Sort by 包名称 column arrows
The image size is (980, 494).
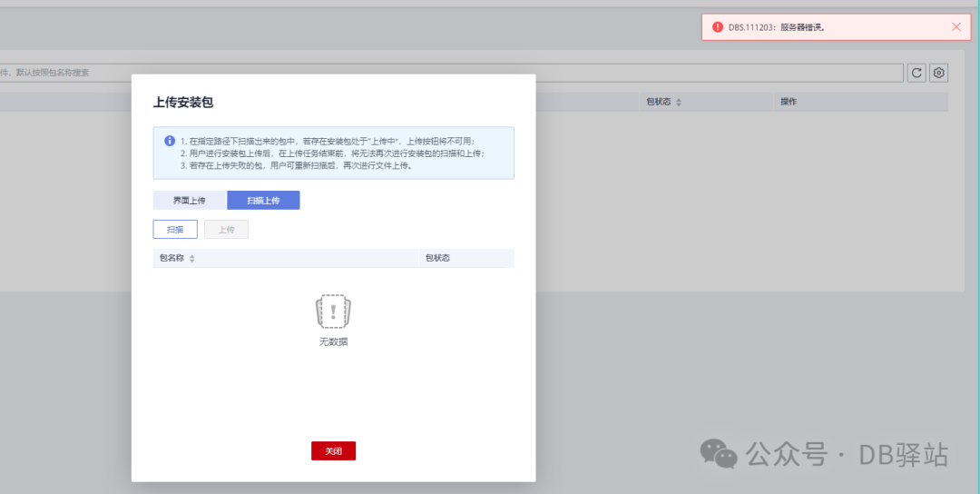click(x=191, y=258)
